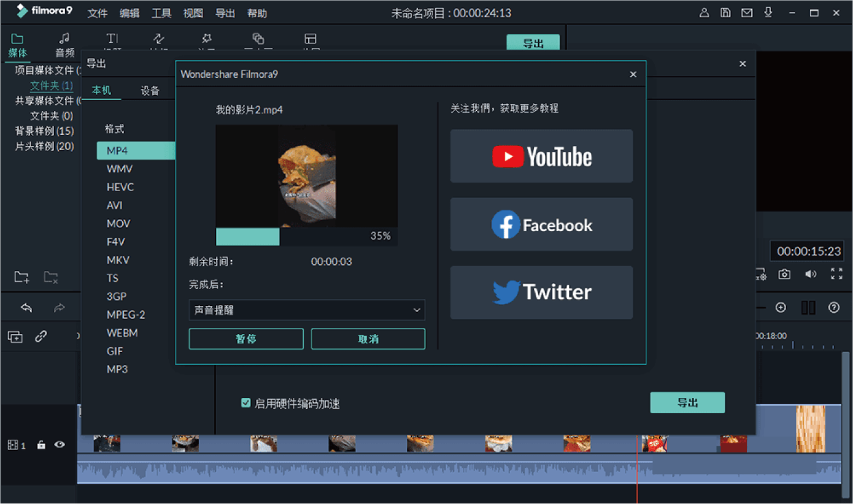The image size is (853, 504).
Task: Click 导出 button at export dialog bottom
Action: [687, 403]
